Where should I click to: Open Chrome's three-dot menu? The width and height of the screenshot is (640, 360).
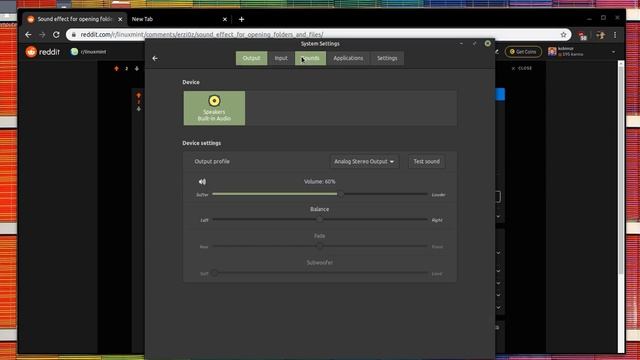(615, 36)
